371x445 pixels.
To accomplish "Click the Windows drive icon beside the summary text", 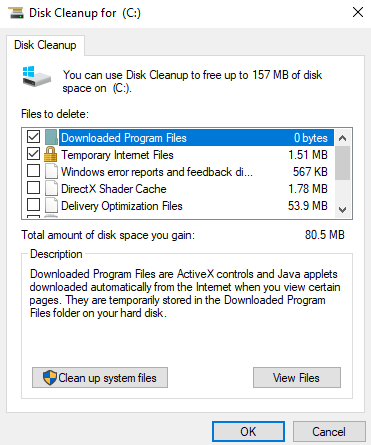I will [36, 76].
